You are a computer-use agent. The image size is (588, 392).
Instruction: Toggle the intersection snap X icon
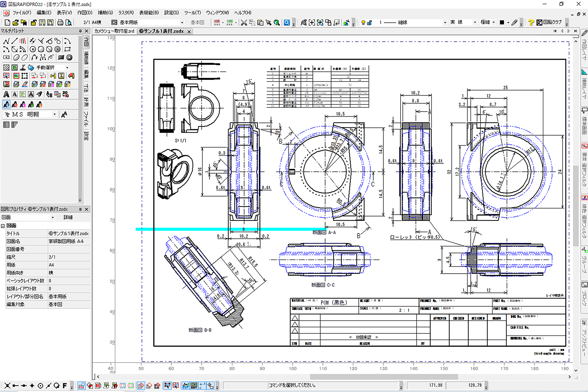click(7, 386)
